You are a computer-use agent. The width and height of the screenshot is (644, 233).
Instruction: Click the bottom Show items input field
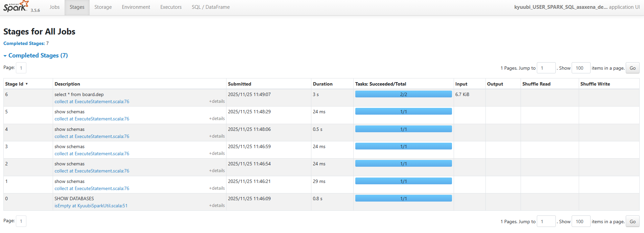pyautogui.click(x=581, y=222)
